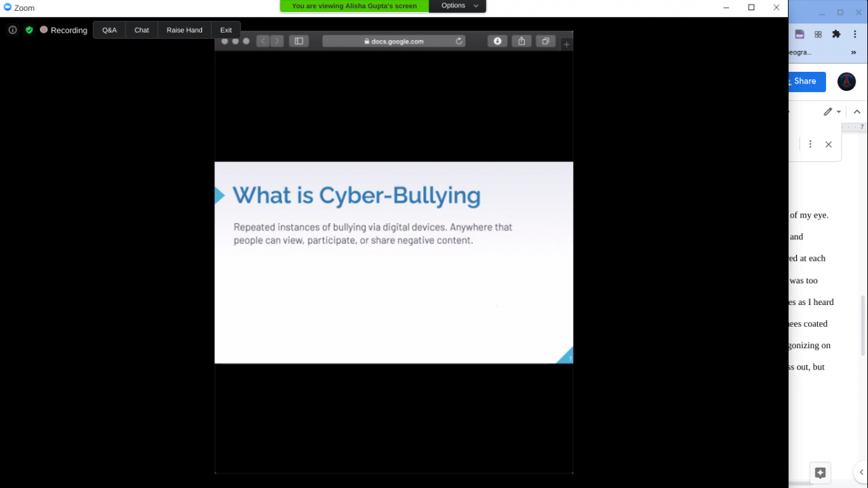
Task: Open the Chrome three-dot menu
Action: click(x=855, y=35)
